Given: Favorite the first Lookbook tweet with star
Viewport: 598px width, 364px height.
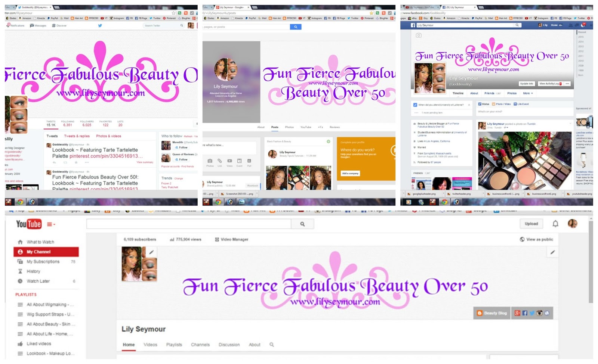Looking at the screenshot, I should pyautogui.click(x=76, y=162).
